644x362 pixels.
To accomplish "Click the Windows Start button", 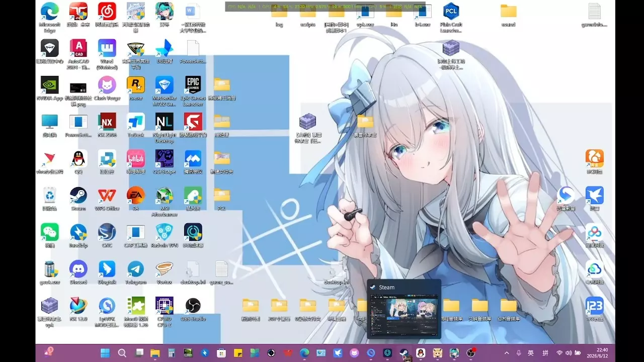I will coord(106,353).
